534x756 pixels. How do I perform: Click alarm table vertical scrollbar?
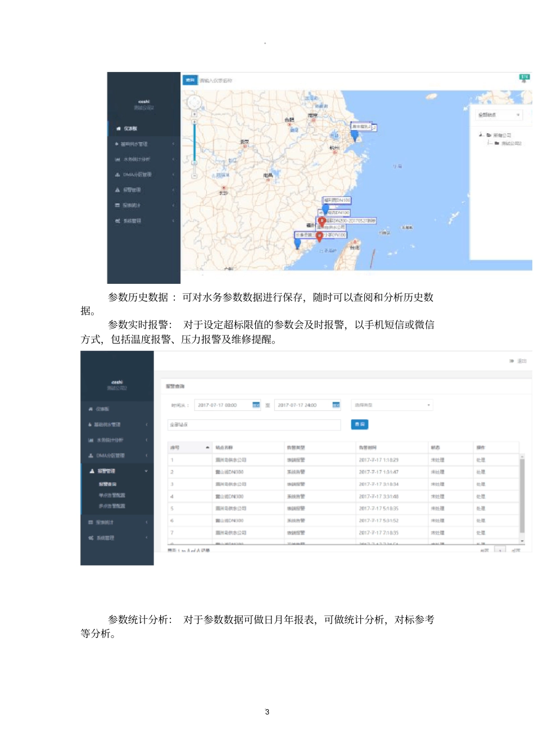(522, 495)
